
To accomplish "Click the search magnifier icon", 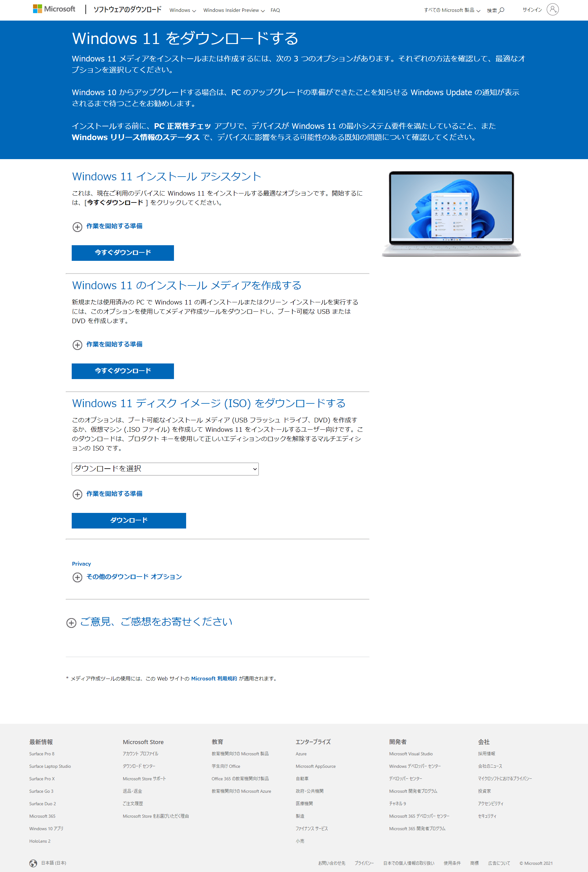I will (x=501, y=10).
